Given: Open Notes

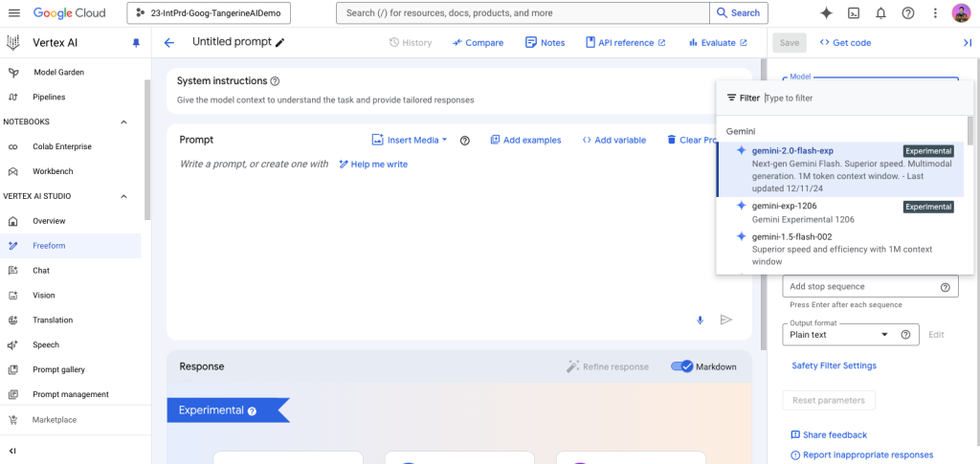Looking at the screenshot, I should click(545, 42).
